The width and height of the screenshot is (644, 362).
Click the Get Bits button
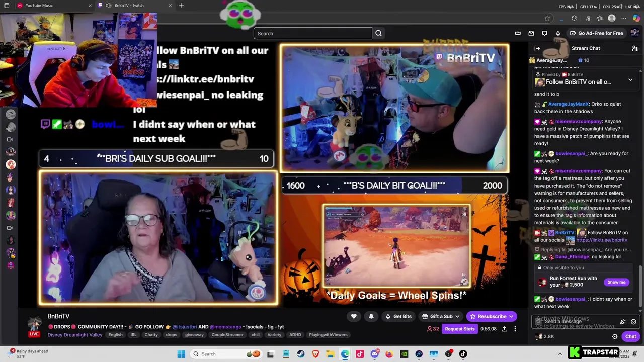pyautogui.click(x=398, y=316)
